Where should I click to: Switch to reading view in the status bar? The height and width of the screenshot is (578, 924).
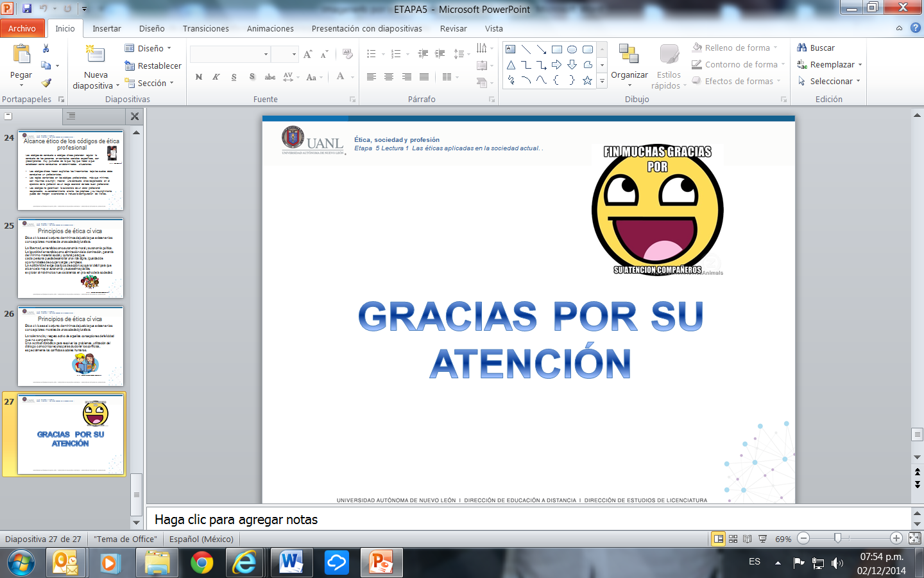pyautogui.click(x=748, y=539)
